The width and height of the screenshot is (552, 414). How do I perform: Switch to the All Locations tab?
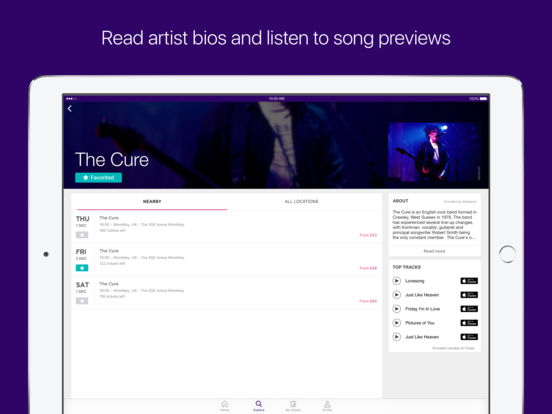tap(302, 202)
